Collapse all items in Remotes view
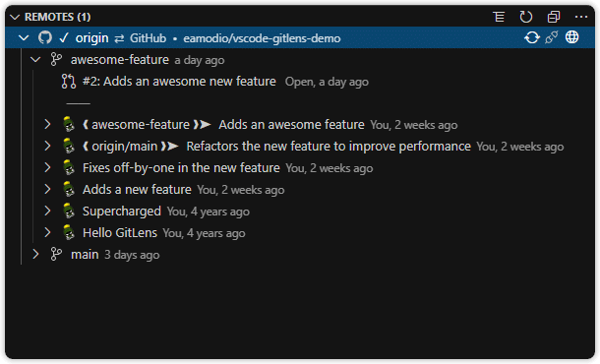Image resolution: width=600 pixels, height=364 pixels. [x=554, y=17]
